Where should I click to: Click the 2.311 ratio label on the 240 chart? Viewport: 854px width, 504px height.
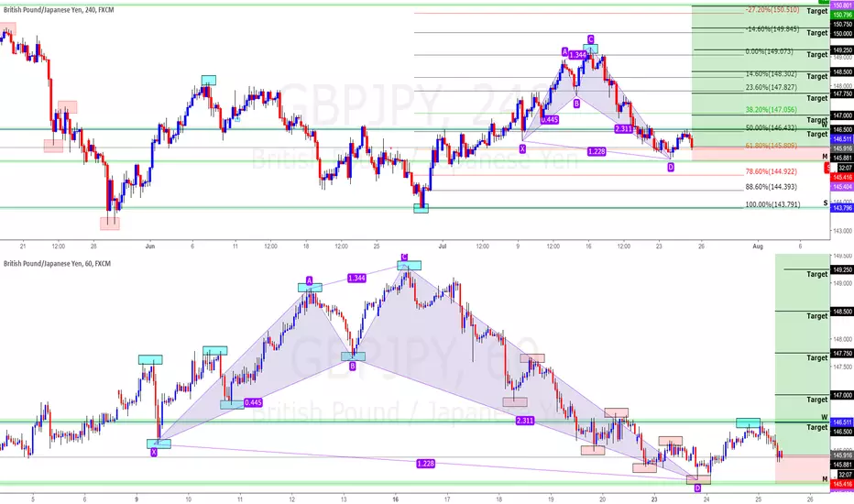(623, 129)
